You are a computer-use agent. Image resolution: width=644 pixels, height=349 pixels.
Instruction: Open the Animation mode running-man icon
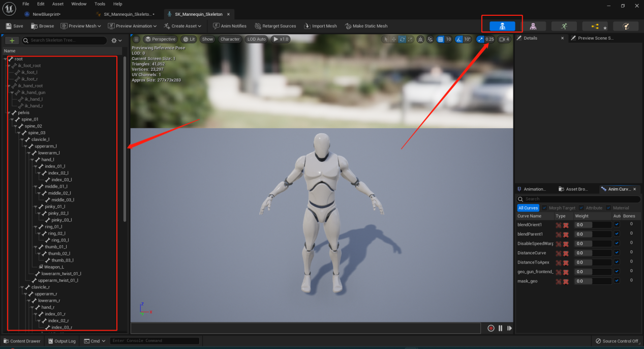(x=564, y=26)
